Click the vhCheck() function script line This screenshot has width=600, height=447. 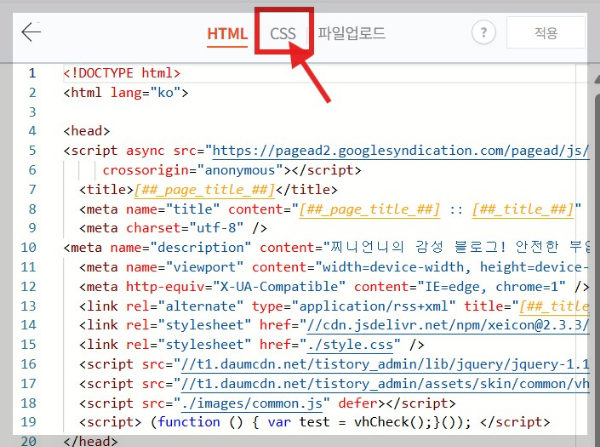point(315,423)
